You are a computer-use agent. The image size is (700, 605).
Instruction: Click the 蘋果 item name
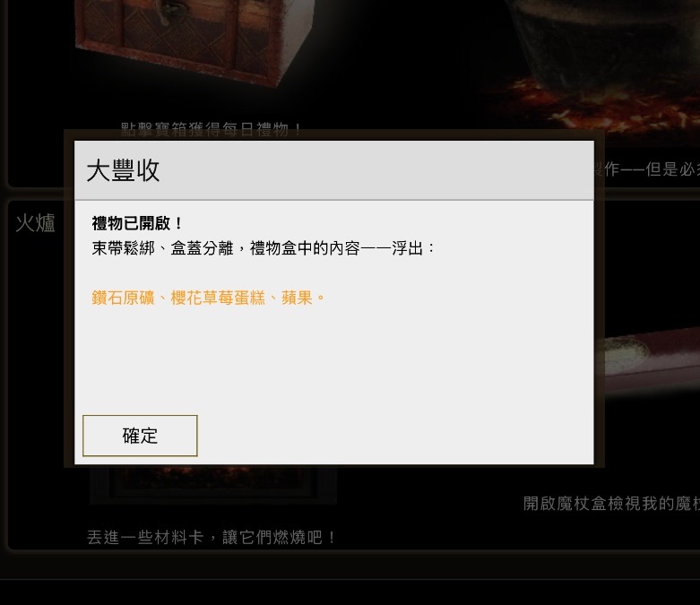297,298
